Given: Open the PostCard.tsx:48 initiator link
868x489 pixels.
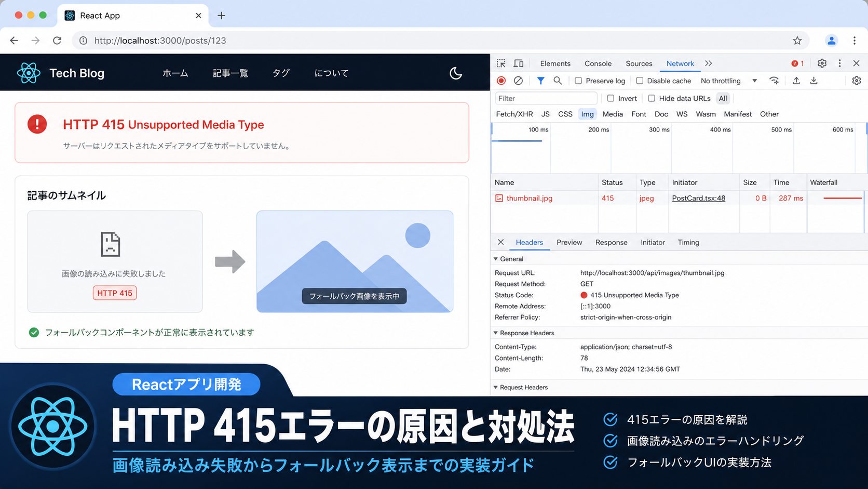Looking at the screenshot, I should point(698,198).
